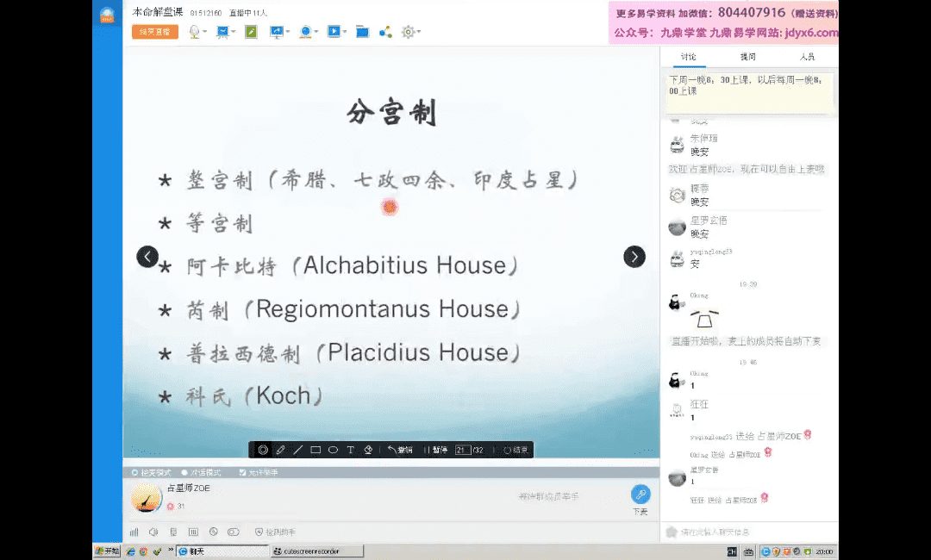
Task: Open the shared files folder icon
Action: click(362, 32)
